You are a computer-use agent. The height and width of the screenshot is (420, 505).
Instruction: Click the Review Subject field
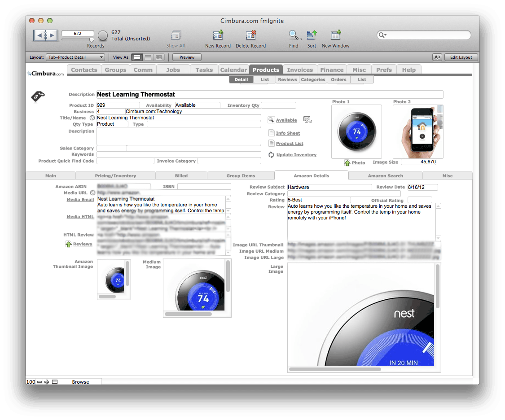[329, 187]
